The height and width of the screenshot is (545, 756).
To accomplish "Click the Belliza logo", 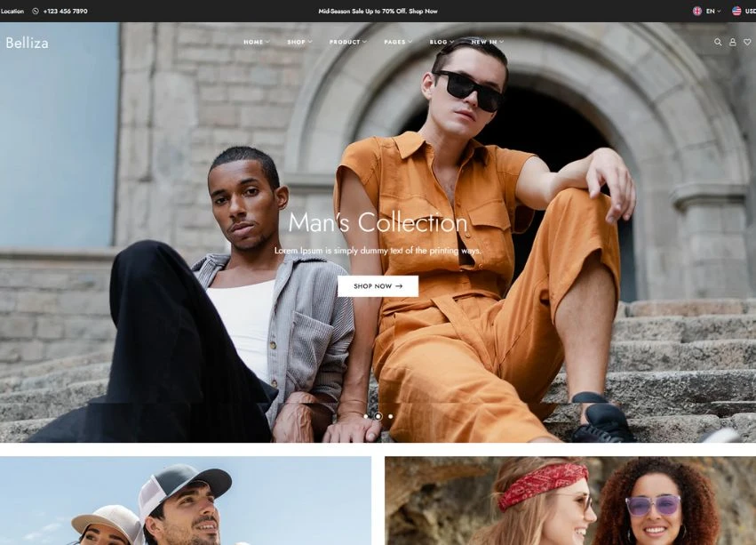I will click(x=27, y=43).
